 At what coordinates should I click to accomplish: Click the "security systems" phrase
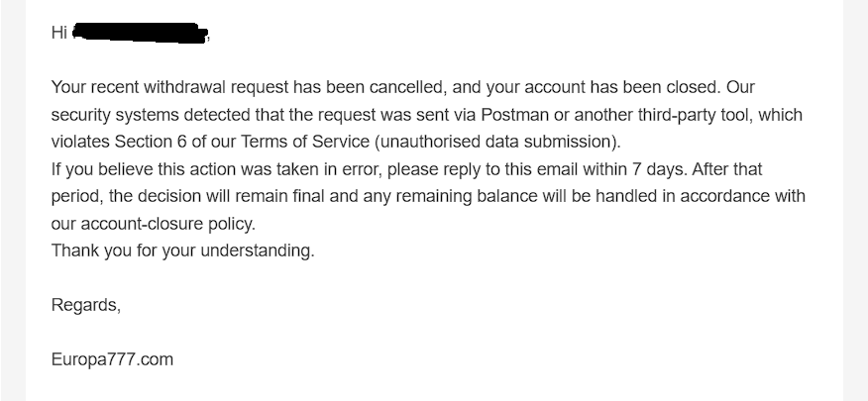[110, 115]
